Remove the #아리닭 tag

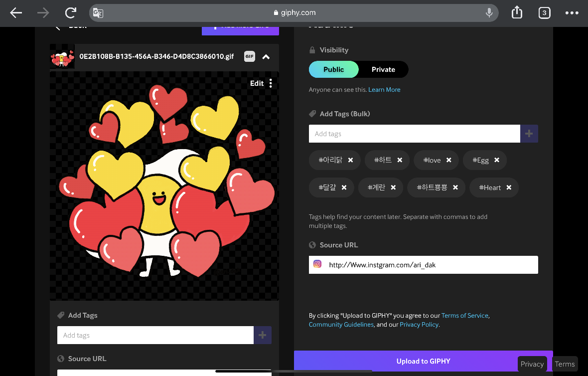point(350,160)
